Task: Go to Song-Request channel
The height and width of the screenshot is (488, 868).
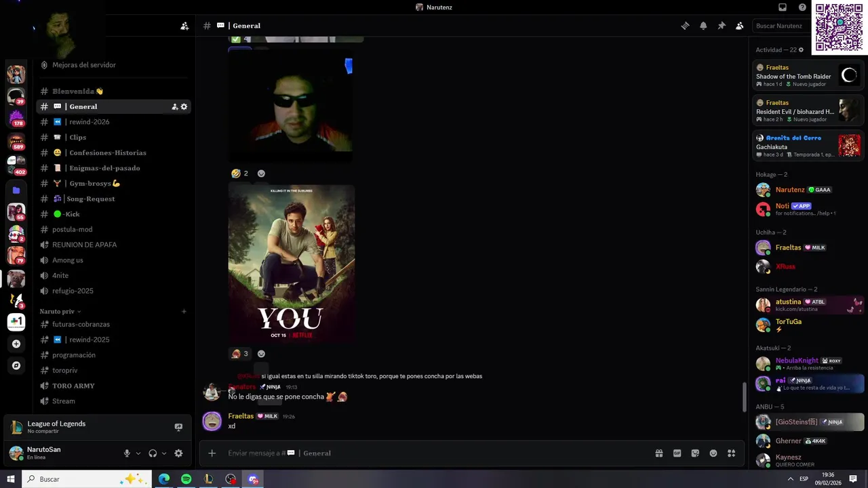Action: (x=114, y=199)
